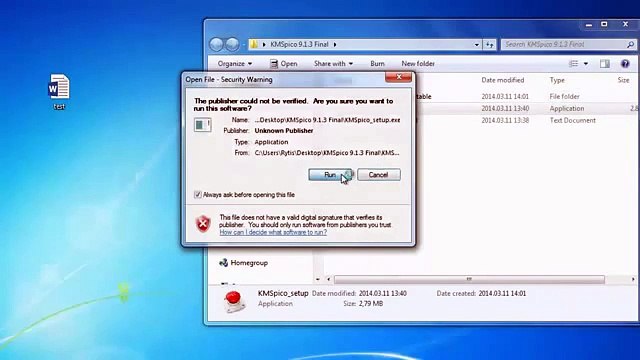Open How can I decide what software to run link

tap(273, 232)
